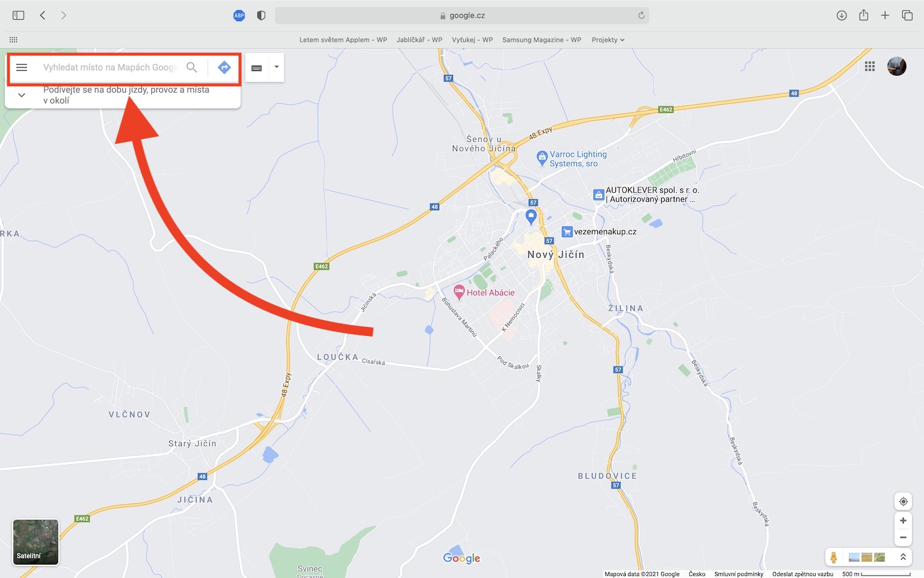924x578 pixels.
Task: Click the Smluvní podmínky link
Action: [739, 574]
